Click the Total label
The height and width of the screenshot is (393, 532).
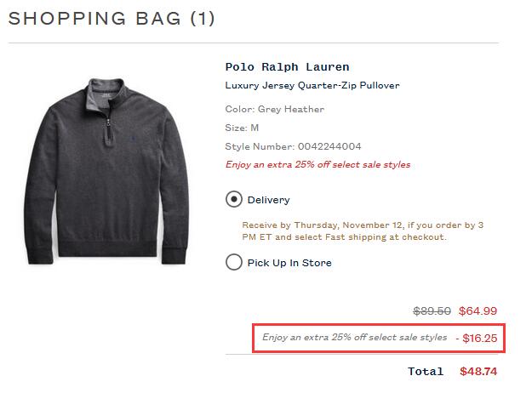[x=426, y=371]
